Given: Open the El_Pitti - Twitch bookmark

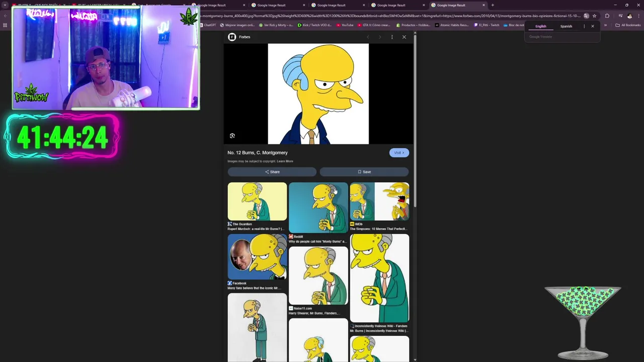Looking at the screenshot, I should click(486, 25).
